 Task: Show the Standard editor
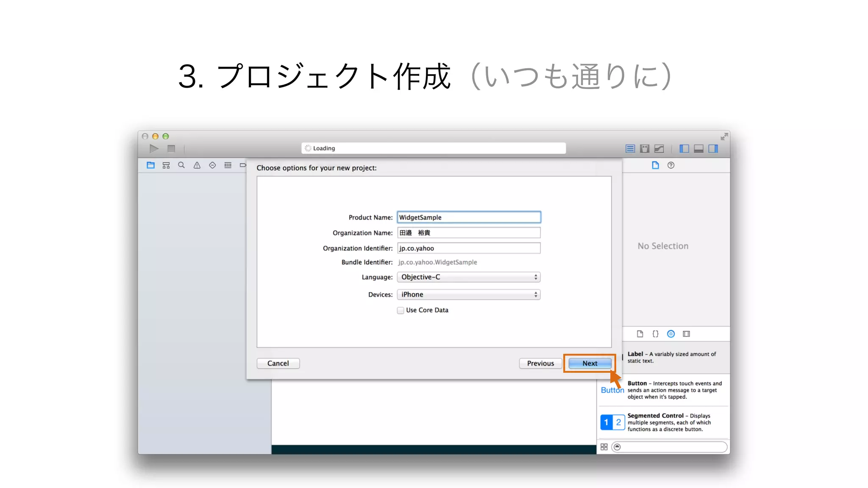tap(630, 149)
